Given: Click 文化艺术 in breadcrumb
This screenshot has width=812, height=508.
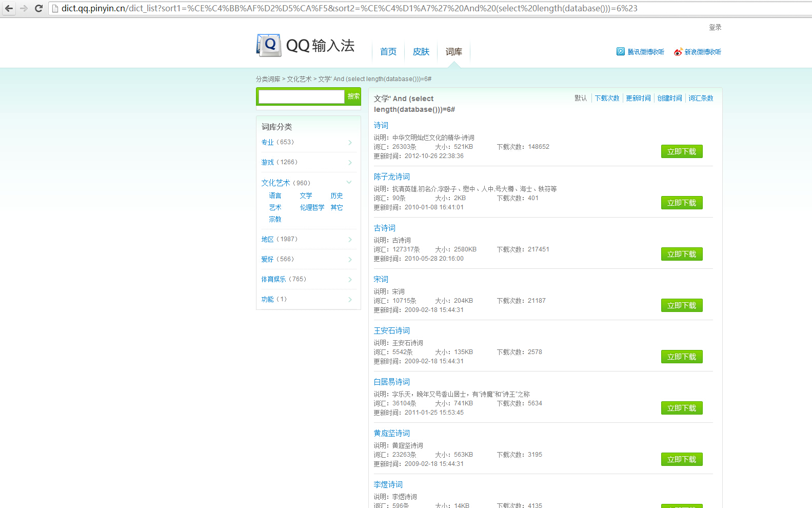Looking at the screenshot, I should [x=299, y=79].
